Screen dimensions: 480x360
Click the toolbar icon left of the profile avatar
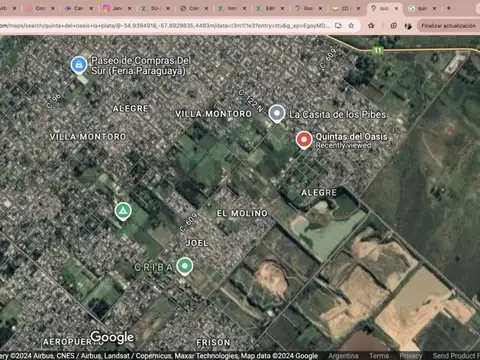point(393,26)
